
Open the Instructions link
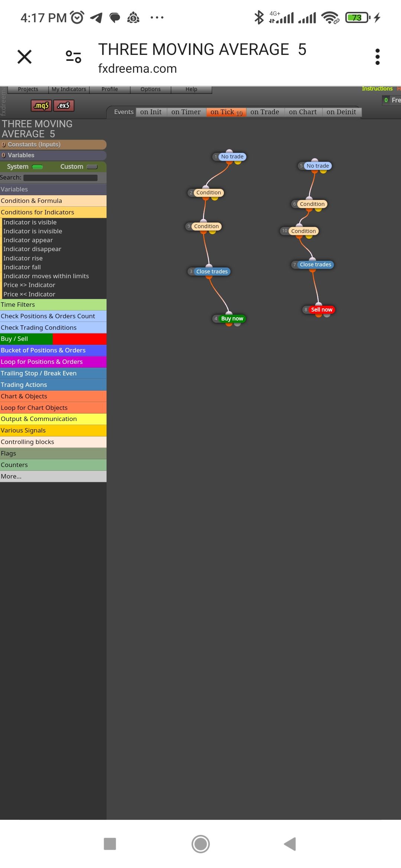(377, 89)
